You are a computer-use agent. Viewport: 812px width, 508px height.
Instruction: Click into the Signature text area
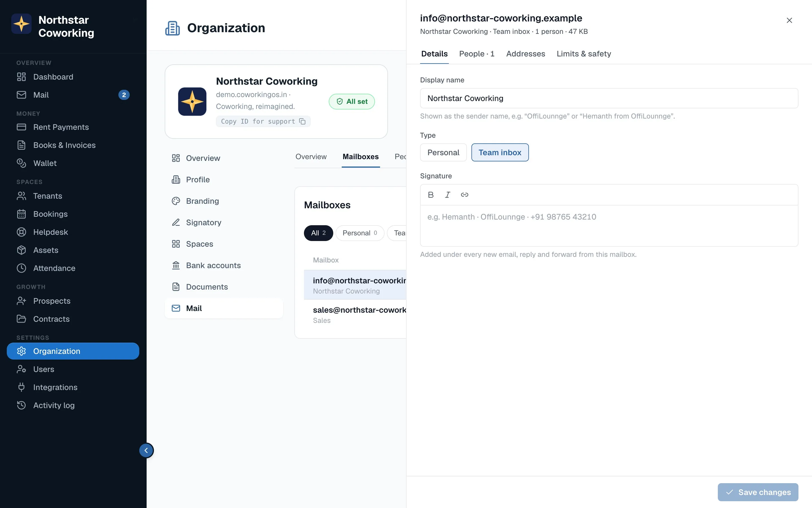pyautogui.click(x=609, y=226)
